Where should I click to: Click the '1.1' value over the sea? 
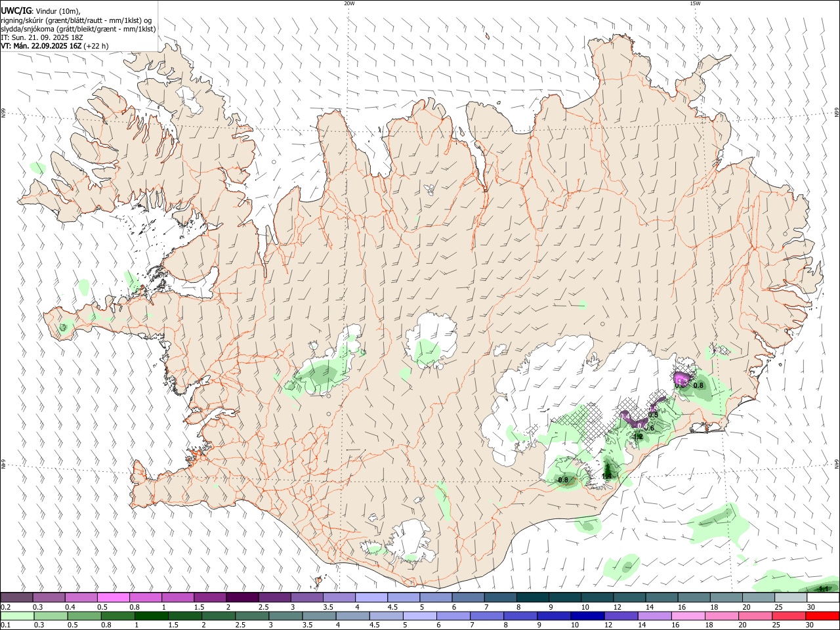tap(824, 589)
